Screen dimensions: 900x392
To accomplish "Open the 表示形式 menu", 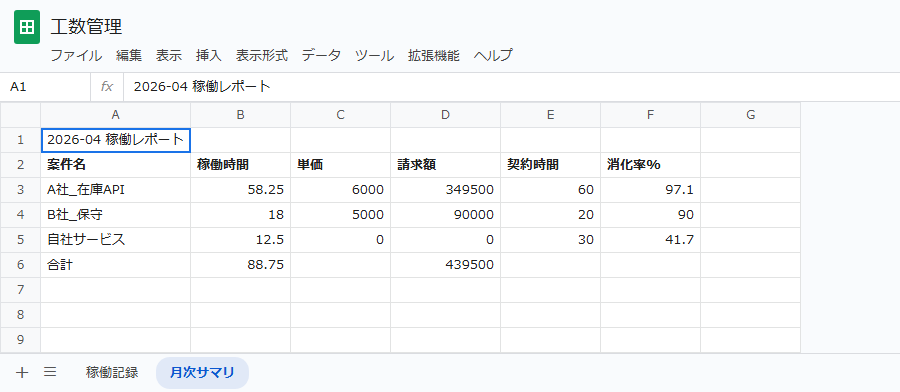I will tap(262, 56).
